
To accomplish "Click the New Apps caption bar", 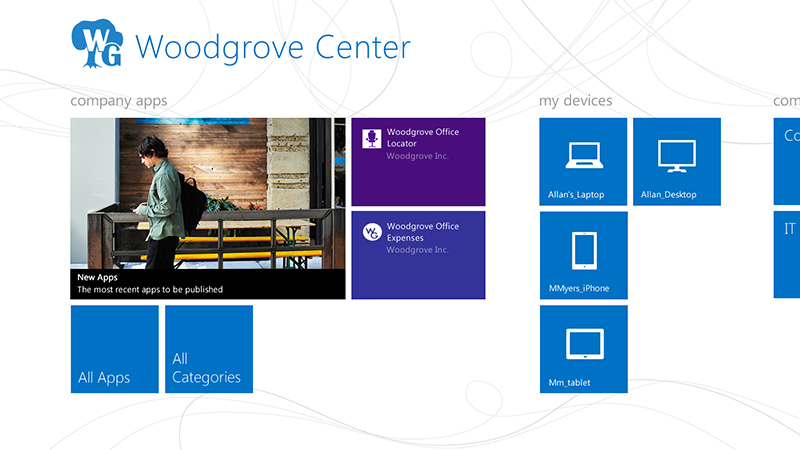I will pyautogui.click(x=207, y=283).
